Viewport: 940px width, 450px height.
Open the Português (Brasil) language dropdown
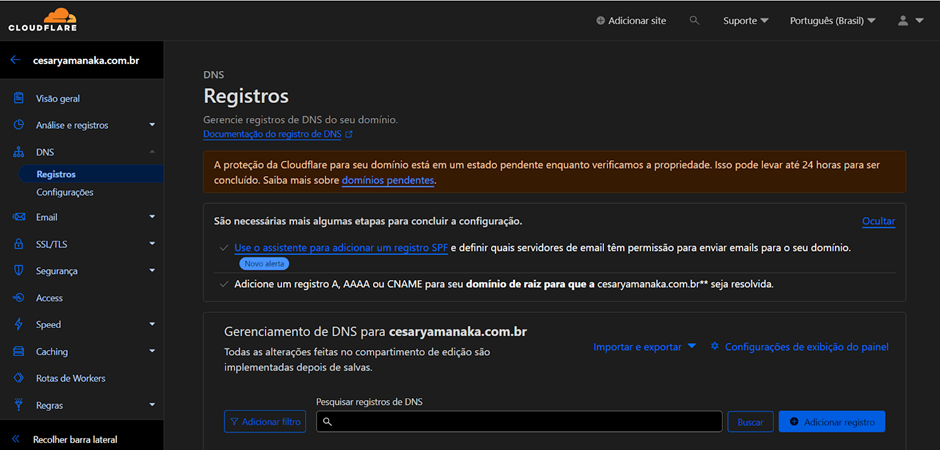point(833,20)
